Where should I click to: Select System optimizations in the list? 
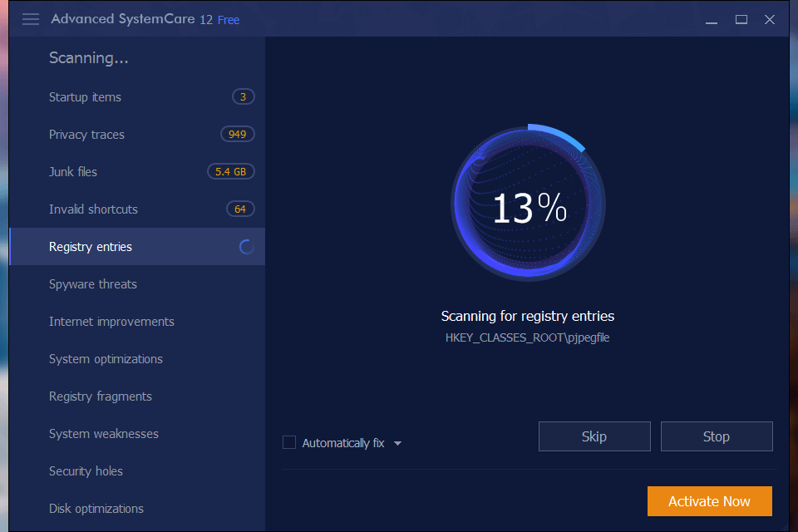pyautogui.click(x=106, y=358)
